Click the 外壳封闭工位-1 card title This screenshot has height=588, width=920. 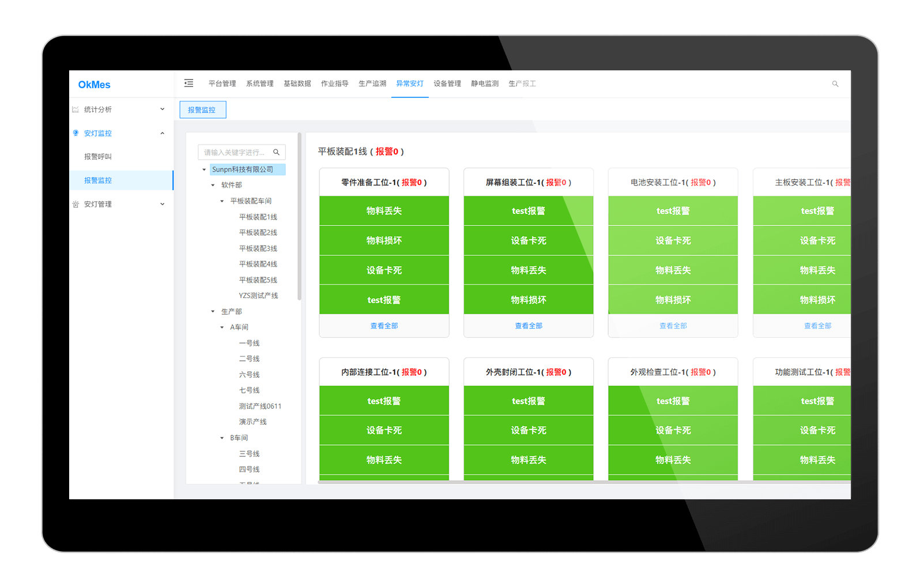pos(529,372)
